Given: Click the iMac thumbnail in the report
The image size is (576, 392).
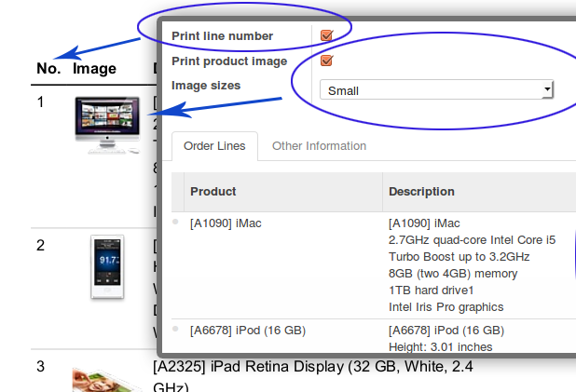Looking at the screenshot, I should coord(107,125).
